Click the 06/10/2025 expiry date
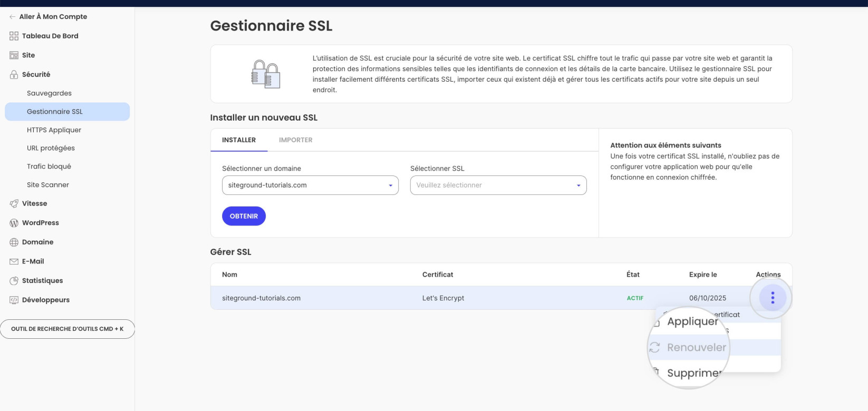Image resolution: width=868 pixels, height=411 pixels. pyautogui.click(x=708, y=298)
